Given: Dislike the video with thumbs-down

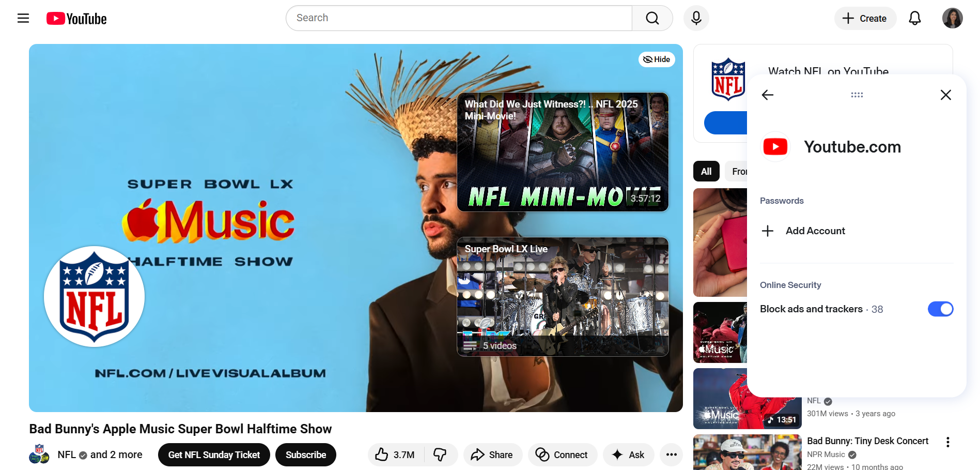Looking at the screenshot, I should point(441,454).
